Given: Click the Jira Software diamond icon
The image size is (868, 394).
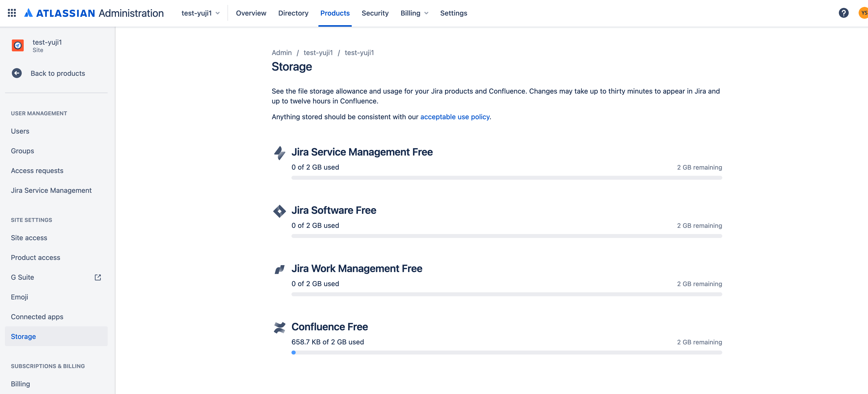Looking at the screenshot, I should click(x=279, y=211).
